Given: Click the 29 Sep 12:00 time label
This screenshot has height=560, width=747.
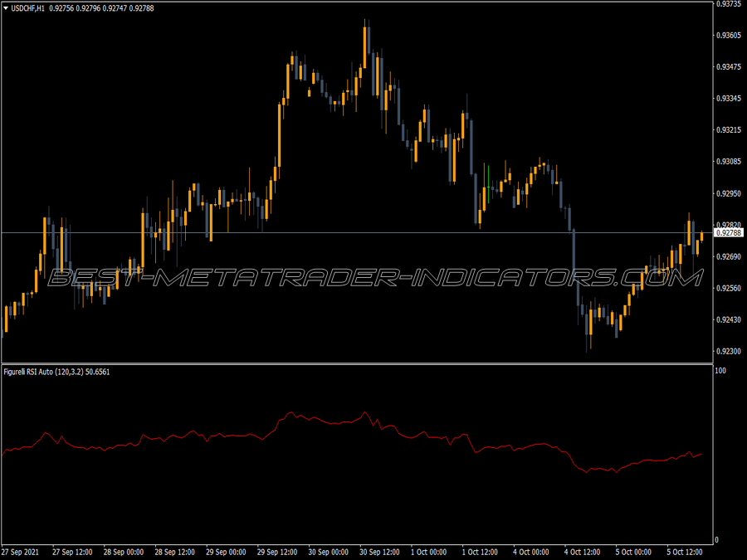Looking at the screenshot, I should click(x=277, y=552).
